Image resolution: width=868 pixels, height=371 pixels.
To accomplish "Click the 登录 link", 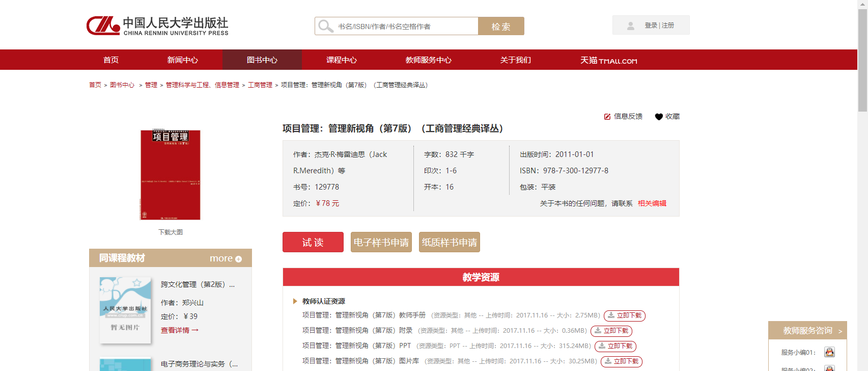I will point(651,25).
